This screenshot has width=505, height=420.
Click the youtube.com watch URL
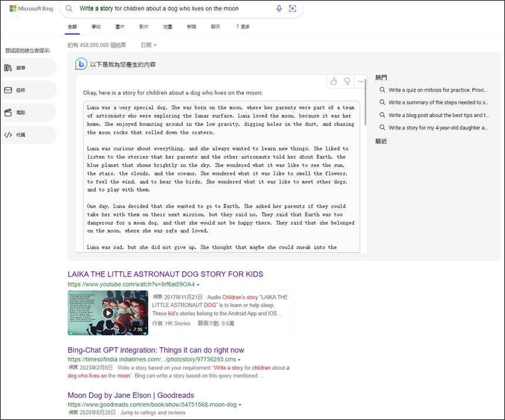click(131, 285)
